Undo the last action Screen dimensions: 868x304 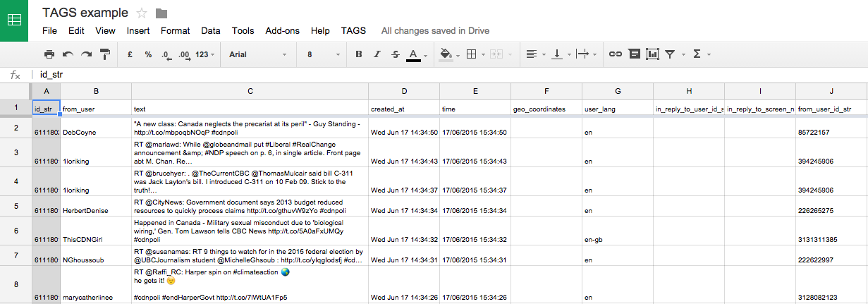coord(68,54)
